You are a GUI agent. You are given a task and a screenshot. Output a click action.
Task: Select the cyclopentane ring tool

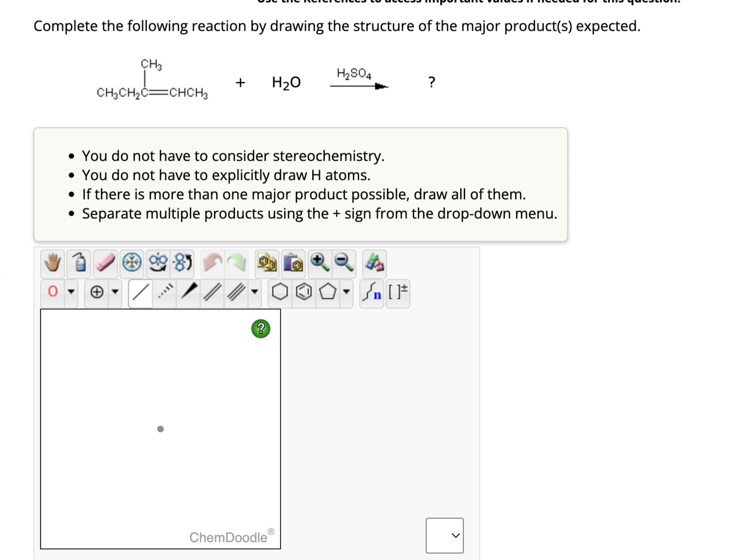coord(328,292)
